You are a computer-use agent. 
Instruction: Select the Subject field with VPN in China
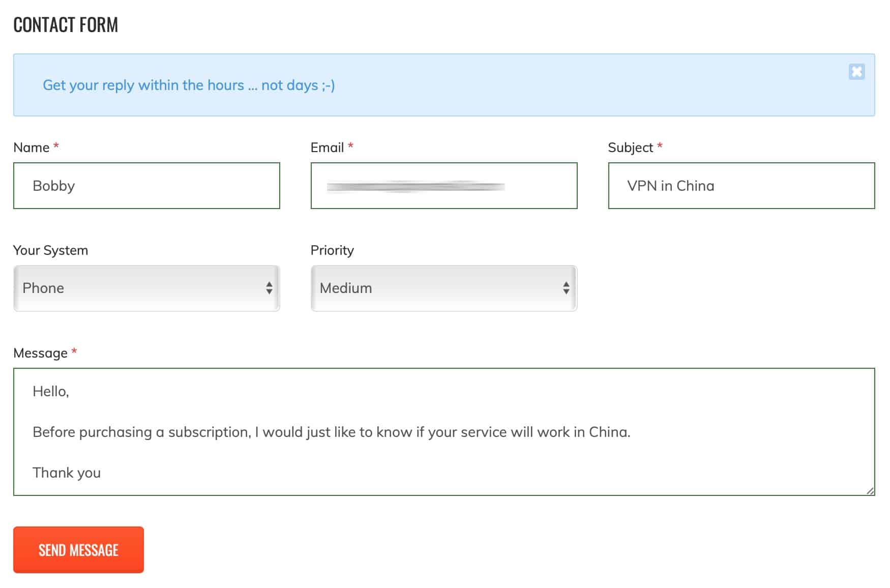coord(741,186)
